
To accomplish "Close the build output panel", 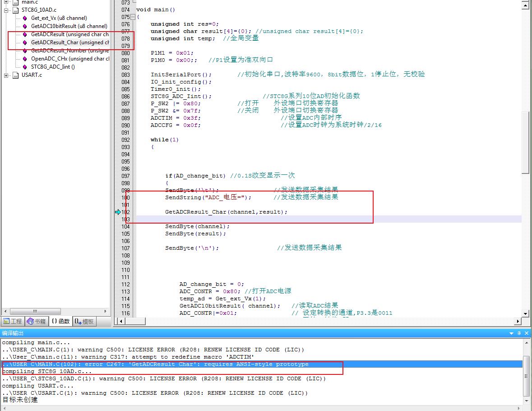I will point(527,333).
